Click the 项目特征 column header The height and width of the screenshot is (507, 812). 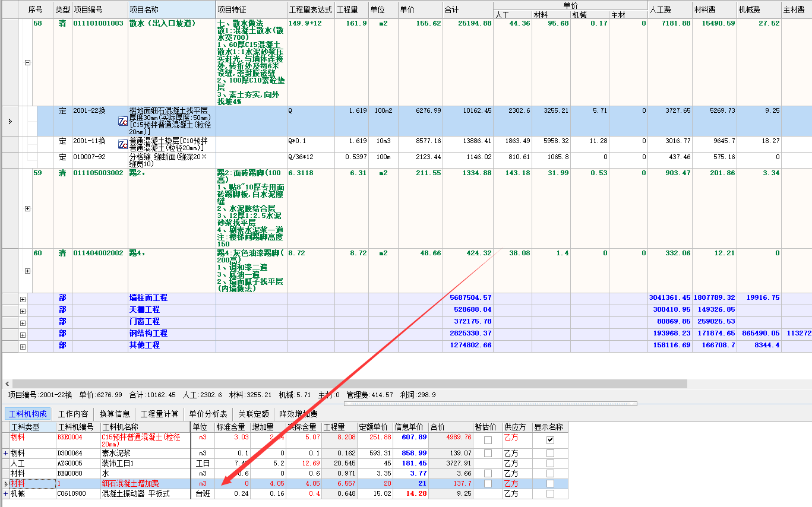[251, 9]
